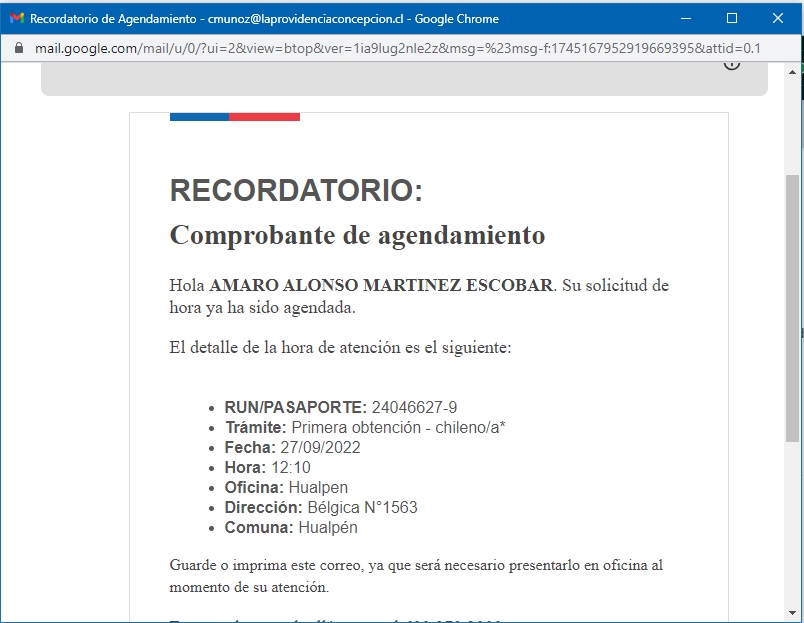The height and width of the screenshot is (623, 804).
Task: Click the scrollbar track below the thumb
Action: (793, 520)
